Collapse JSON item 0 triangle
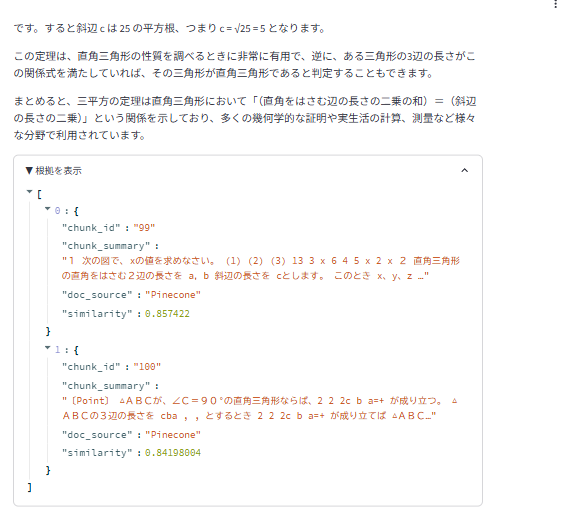 (x=47, y=209)
